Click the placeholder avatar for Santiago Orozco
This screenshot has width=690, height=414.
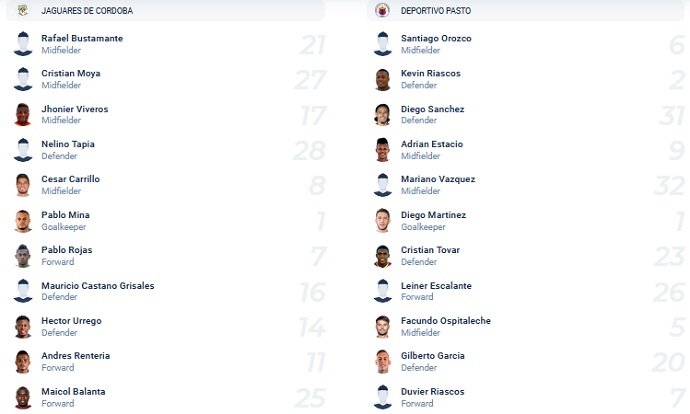point(382,44)
